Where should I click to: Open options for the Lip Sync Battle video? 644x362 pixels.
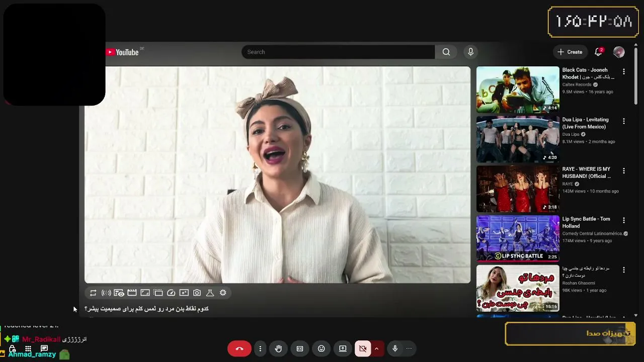(624, 220)
